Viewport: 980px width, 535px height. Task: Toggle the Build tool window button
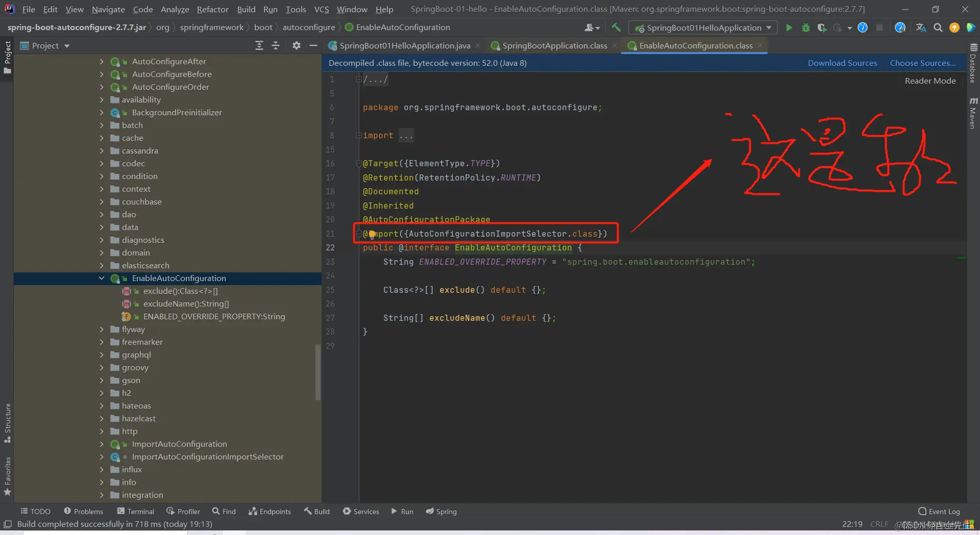pos(316,511)
